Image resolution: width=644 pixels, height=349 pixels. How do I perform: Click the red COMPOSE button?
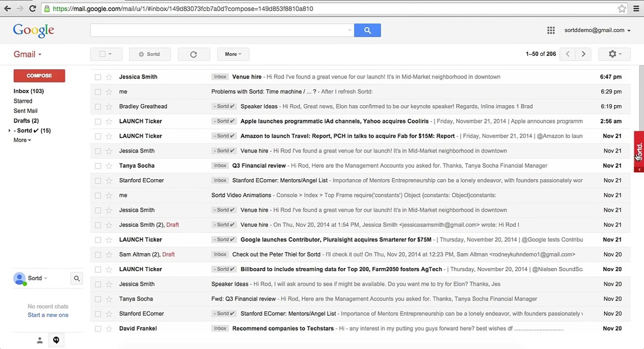[39, 76]
